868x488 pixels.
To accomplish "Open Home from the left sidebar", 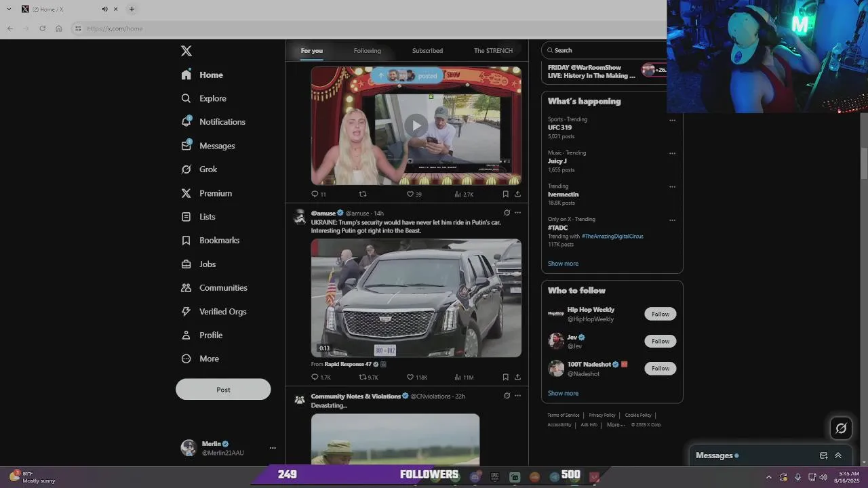I will 202,75.
